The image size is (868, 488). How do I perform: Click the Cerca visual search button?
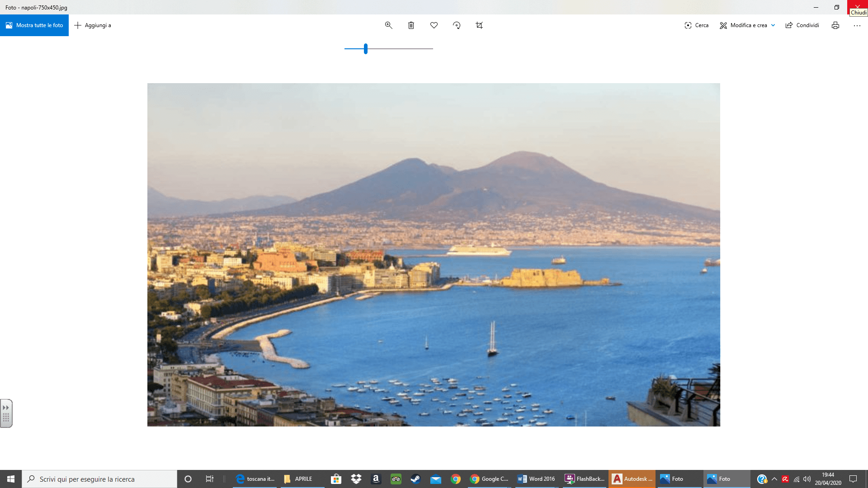pyautogui.click(x=697, y=25)
